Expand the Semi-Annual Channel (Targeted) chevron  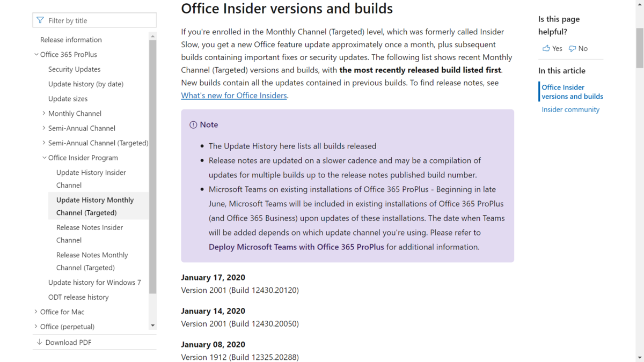(44, 143)
